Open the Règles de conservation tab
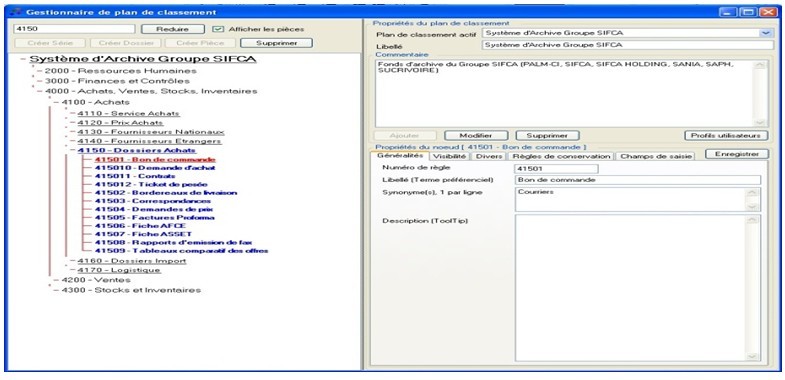Image resolution: width=785 pixels, height=380 pixels. click(561, 156)
